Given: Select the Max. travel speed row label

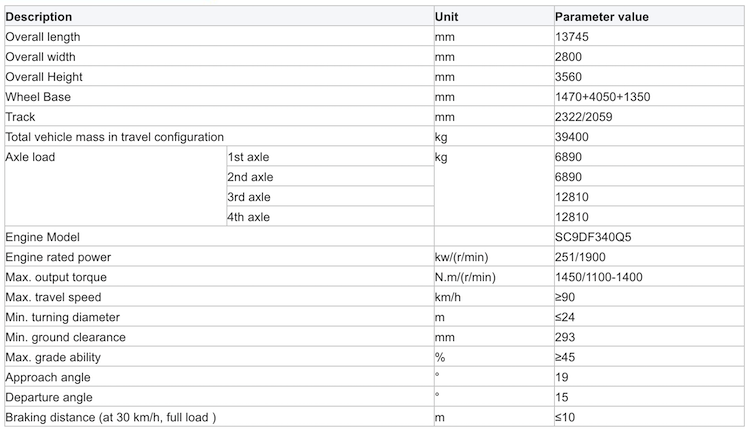Looking at the screenshot, I should pyautogui.click(x=53, y=298).
